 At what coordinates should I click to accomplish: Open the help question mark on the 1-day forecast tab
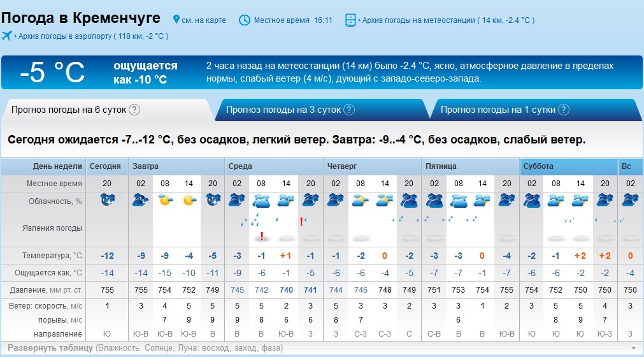click(x=563, y=110)
